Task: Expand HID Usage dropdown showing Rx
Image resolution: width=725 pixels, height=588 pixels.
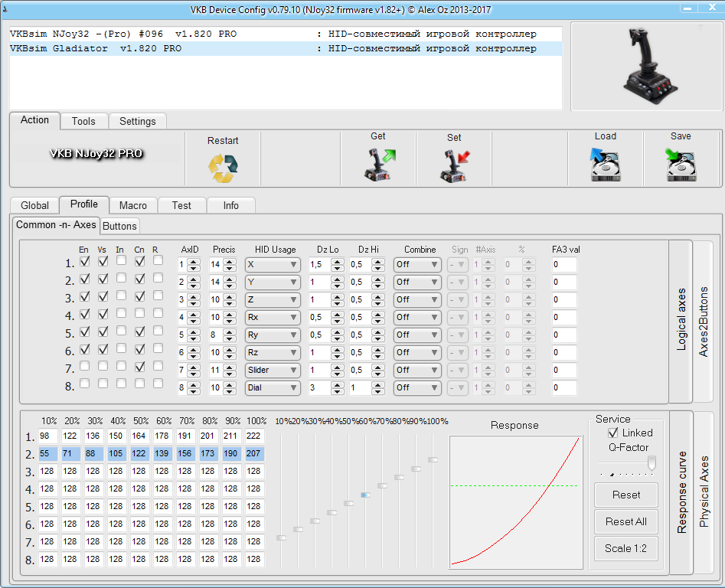Action: [273, 318]
